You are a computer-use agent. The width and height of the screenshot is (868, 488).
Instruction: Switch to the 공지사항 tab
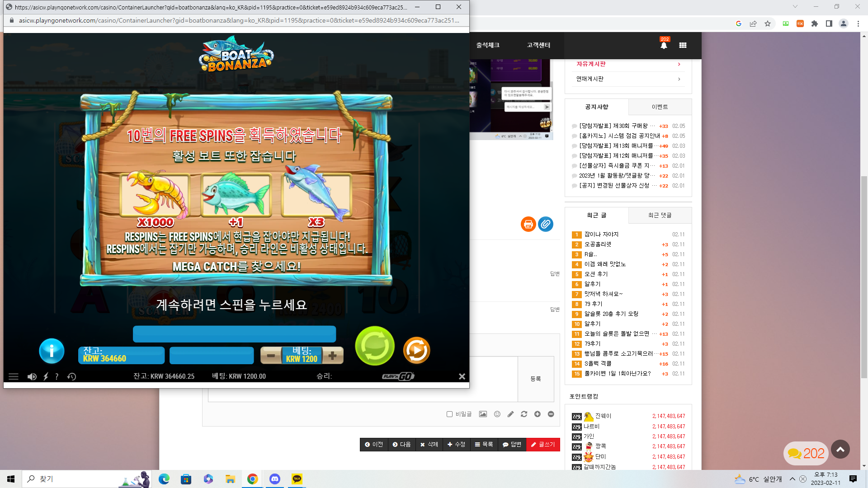pos(597,107)
